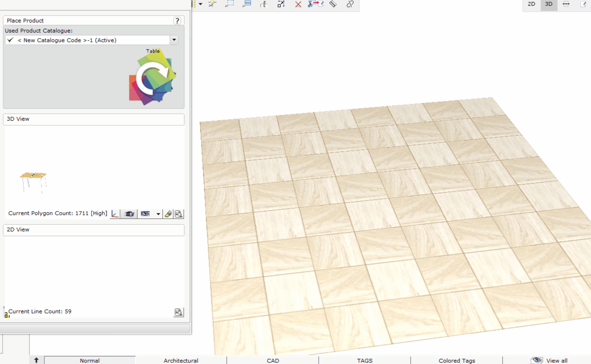Click the 2D View magnifier preview icon
Image resolution: width=591 pixels, height=364 pixels.
pos(179,312)
